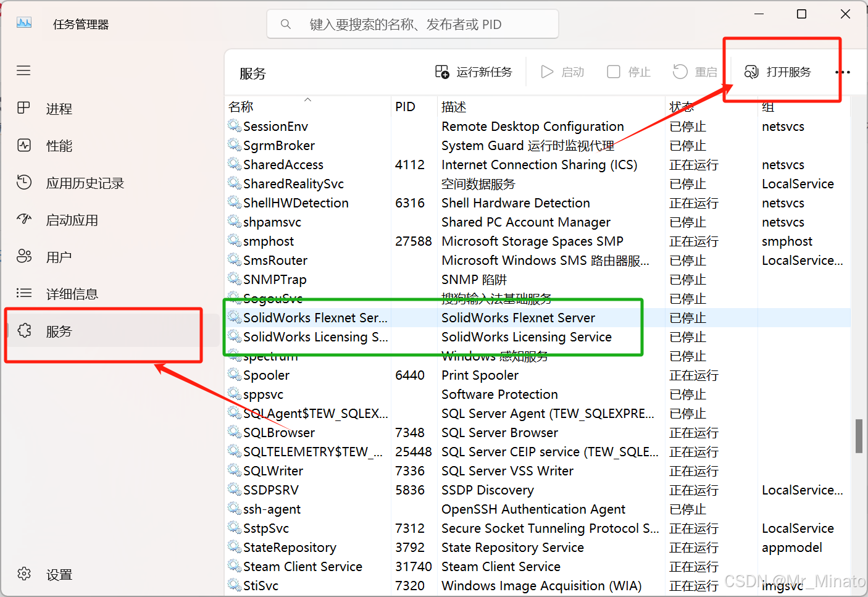This screenshot has width=868, height=597.
Task: Click the search box to find a service
Action: click(413, 24)
